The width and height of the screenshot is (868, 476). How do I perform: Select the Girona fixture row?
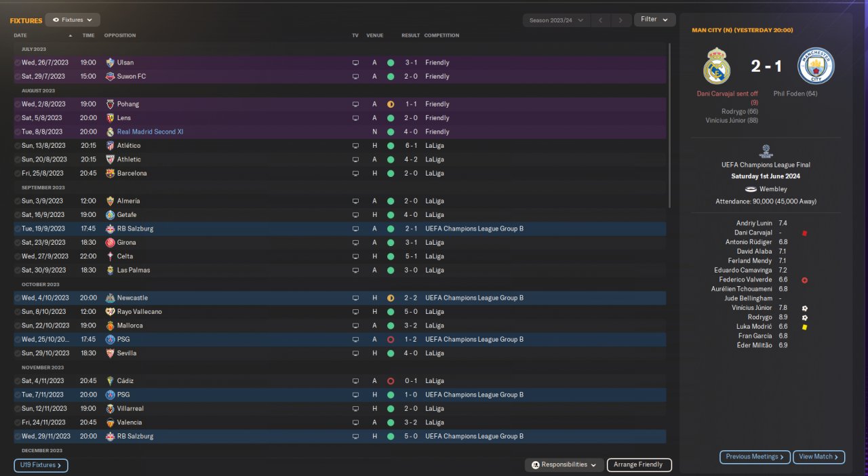pos(340,243)
